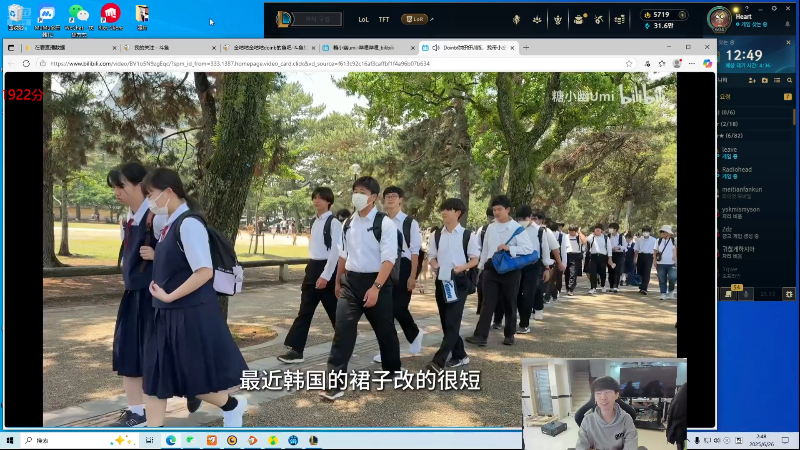This screenshot has width=800, height=450.
Task: Search friends with magnifier icon
Action: point(789,80)
